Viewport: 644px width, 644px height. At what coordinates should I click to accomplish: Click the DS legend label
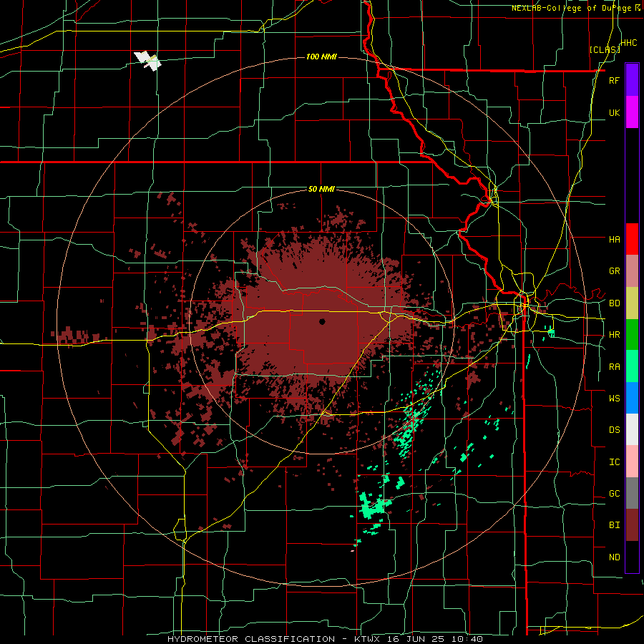(x=614, y=430)
